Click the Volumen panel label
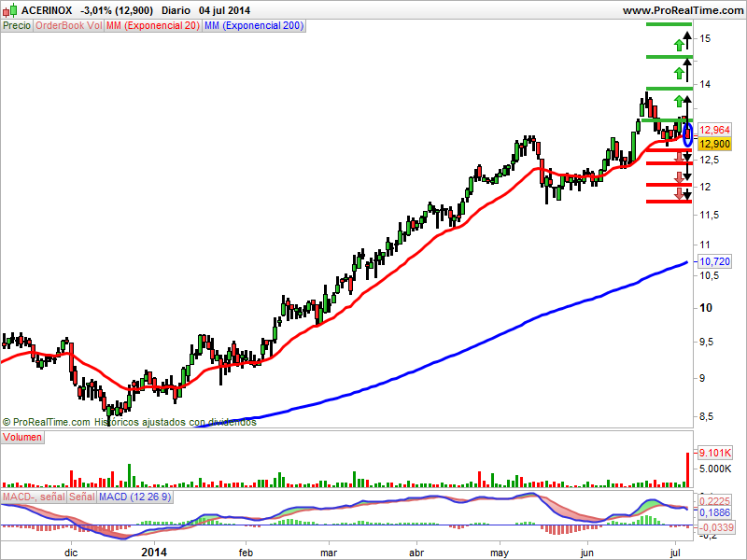 click(22, 437)
